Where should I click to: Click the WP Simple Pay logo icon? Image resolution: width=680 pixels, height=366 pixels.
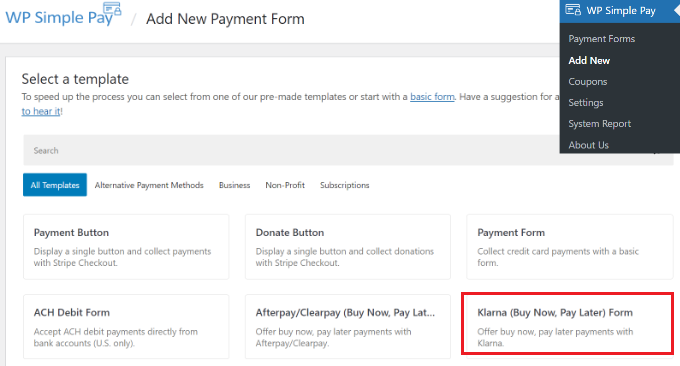[x=112, y=9]
